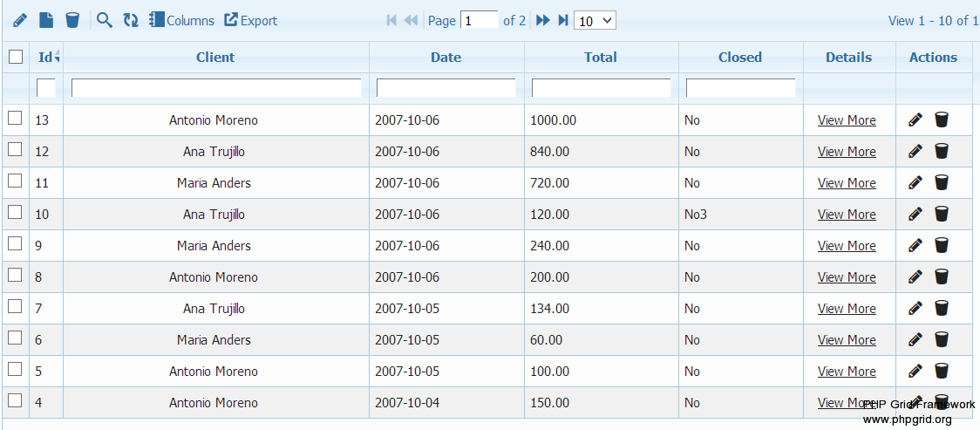Image resolution: width=980 pixels, height=430 pixels.
Task: Sort by the Client column header
Action: 215,58
